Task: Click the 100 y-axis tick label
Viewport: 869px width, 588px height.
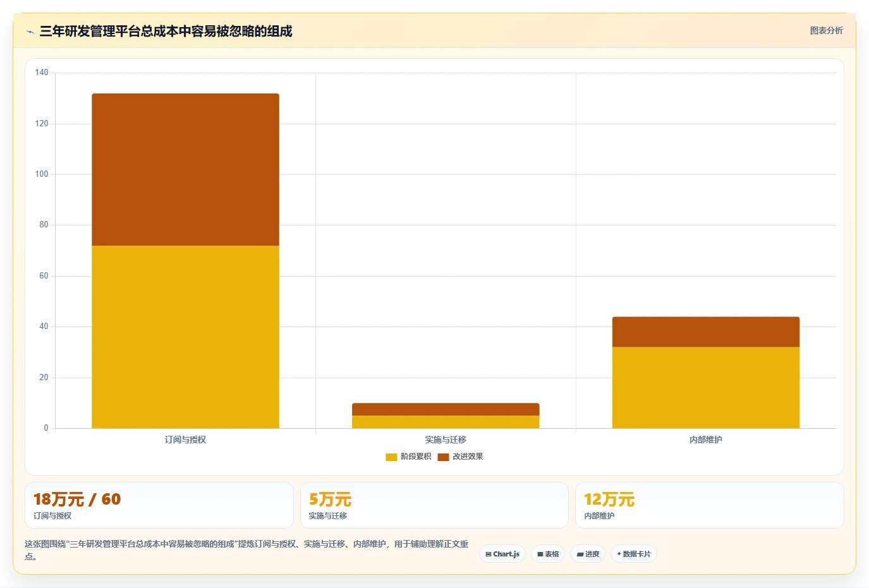Action: (42, 174)
